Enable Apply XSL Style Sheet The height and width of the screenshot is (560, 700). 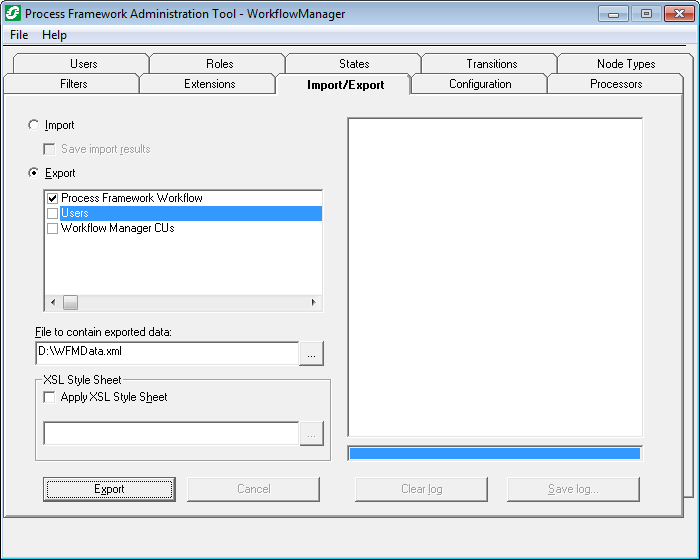pos(50,397)
